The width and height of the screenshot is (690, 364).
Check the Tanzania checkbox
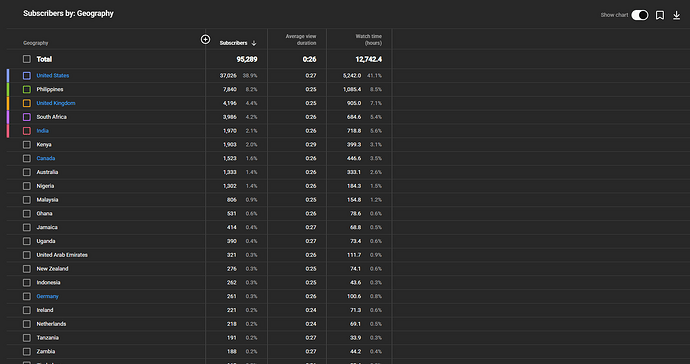click(27, 338)
